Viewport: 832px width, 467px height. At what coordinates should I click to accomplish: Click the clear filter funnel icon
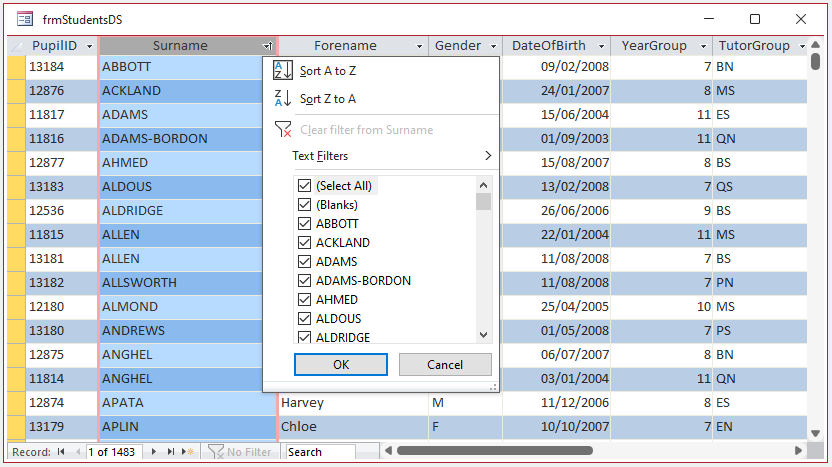(x=283, y=129)
